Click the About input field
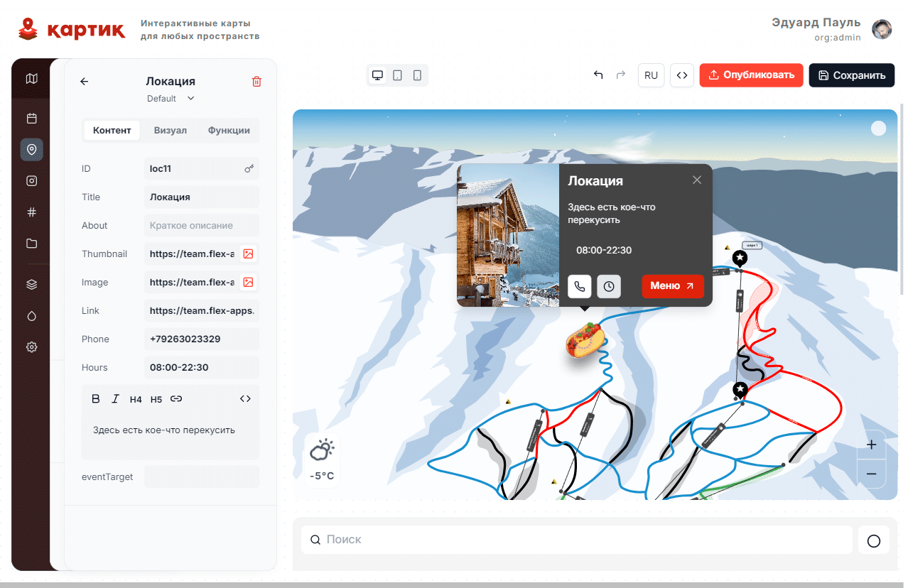 202,225
